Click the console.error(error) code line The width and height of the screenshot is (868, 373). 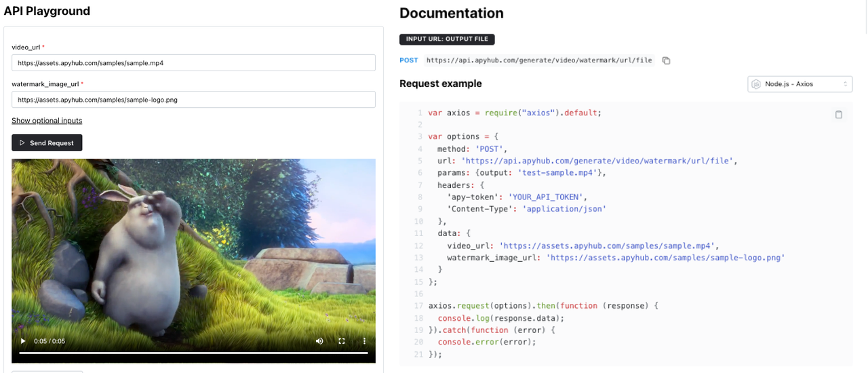pos(487,342)
